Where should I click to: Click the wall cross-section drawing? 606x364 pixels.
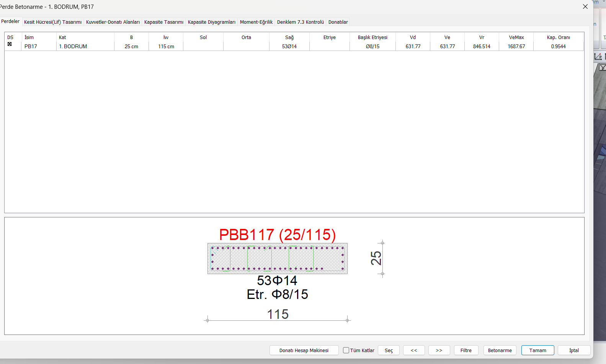278,258
